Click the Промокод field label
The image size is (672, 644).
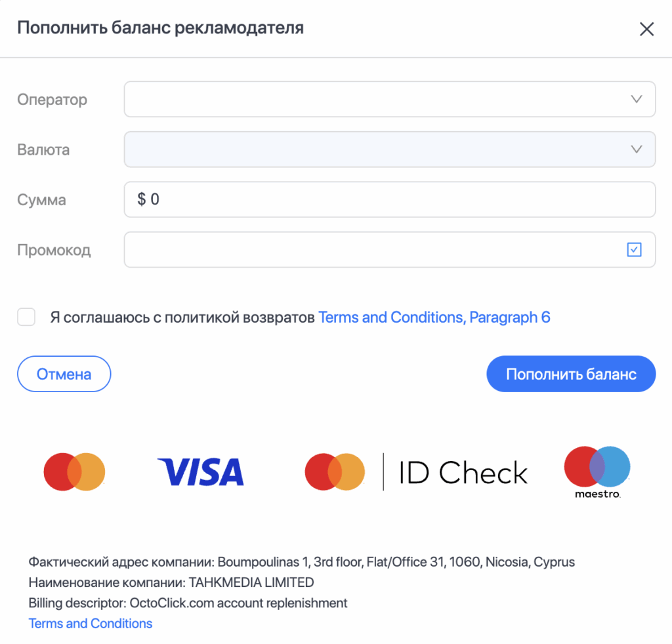pos(54,250)
